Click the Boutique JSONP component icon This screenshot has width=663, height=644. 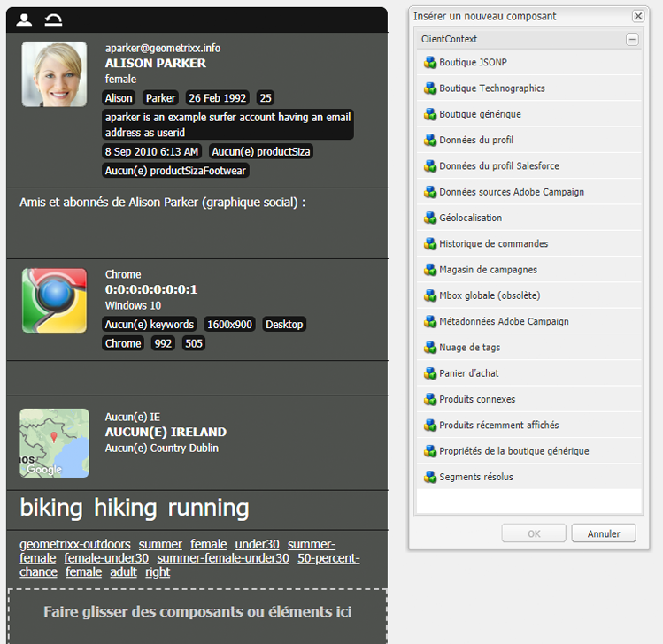(430, 63)
